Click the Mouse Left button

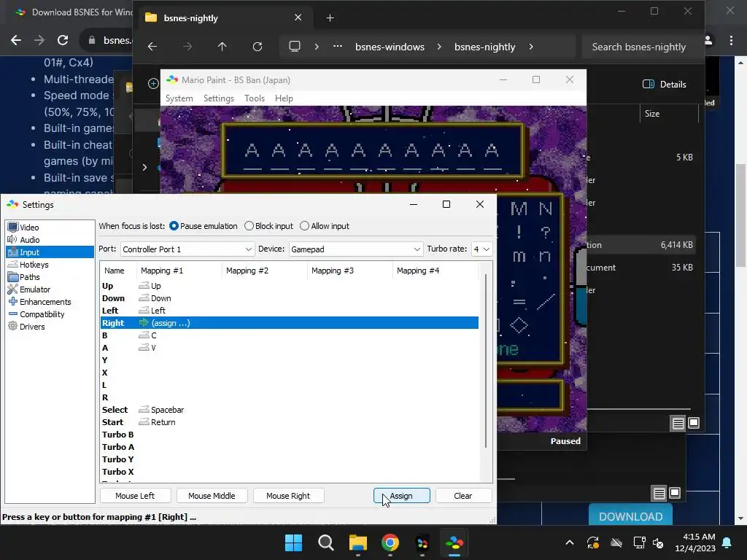[135, 496]
